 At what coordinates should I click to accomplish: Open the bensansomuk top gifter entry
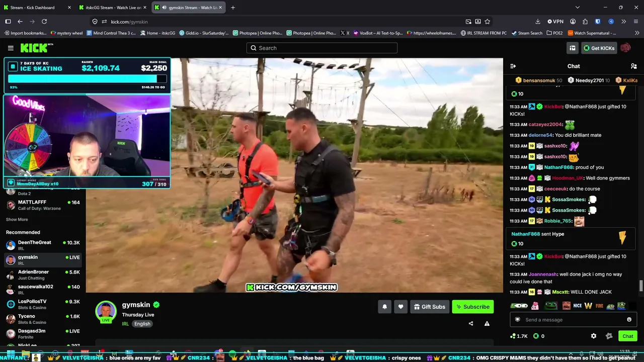(539, 80)
